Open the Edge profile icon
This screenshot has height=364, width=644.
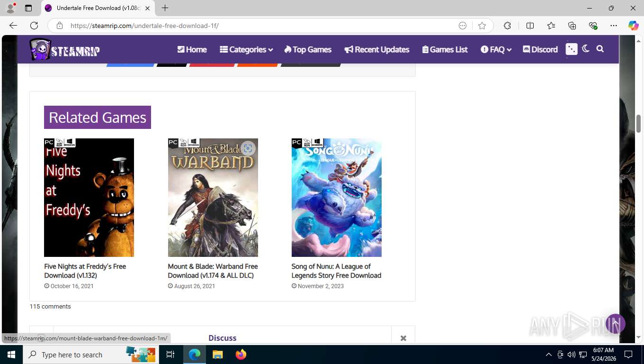(x=10, y=8)
